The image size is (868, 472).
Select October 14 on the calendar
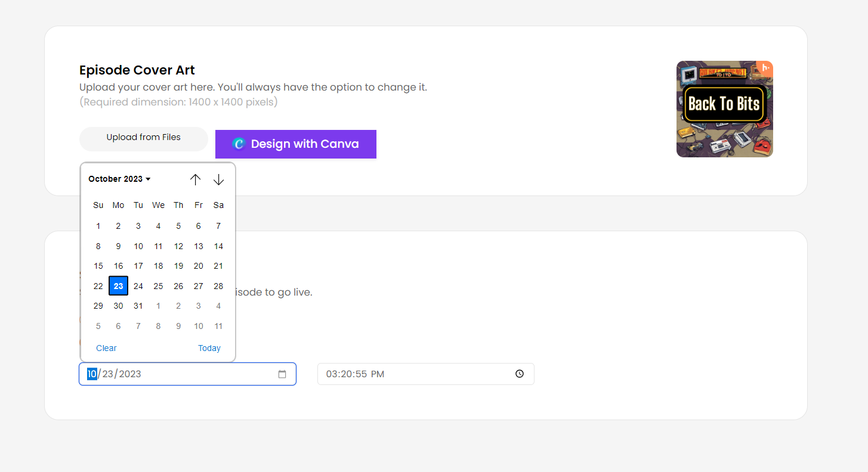click(218, 246)
